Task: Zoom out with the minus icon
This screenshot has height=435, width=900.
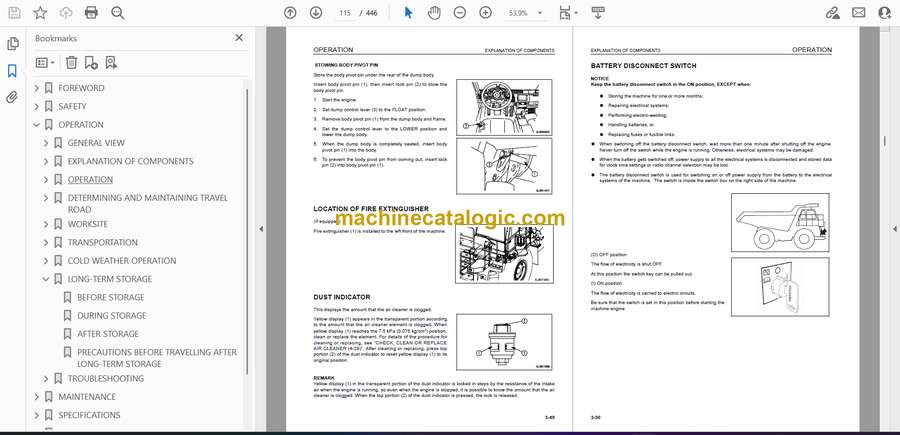Action: click(x=459, y=13)
